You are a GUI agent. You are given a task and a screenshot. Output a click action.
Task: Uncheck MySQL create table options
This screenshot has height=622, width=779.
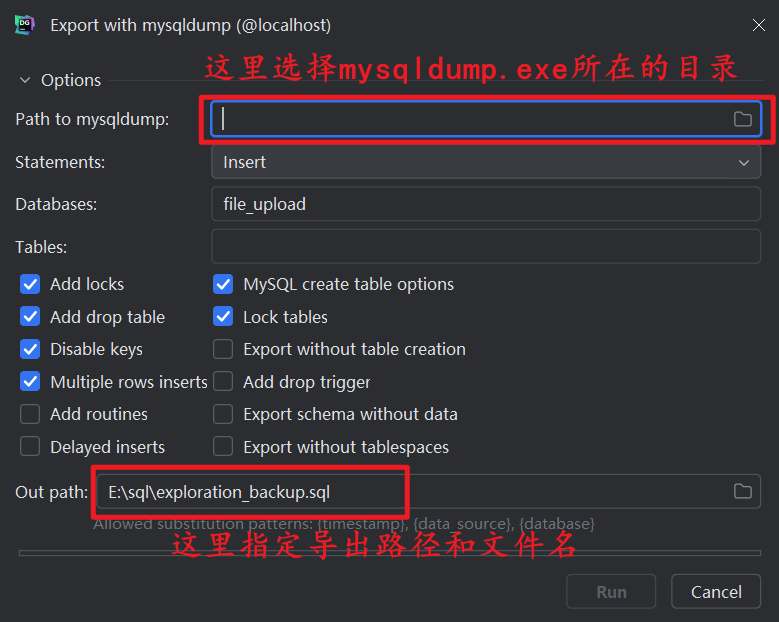(x=223, y=284)
